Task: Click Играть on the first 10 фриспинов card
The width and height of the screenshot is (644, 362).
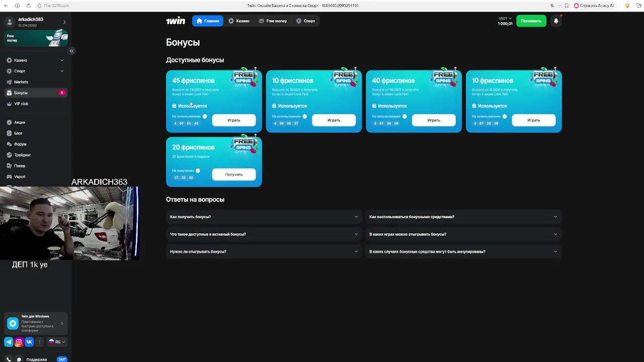Action: click(x=334, y=120)
